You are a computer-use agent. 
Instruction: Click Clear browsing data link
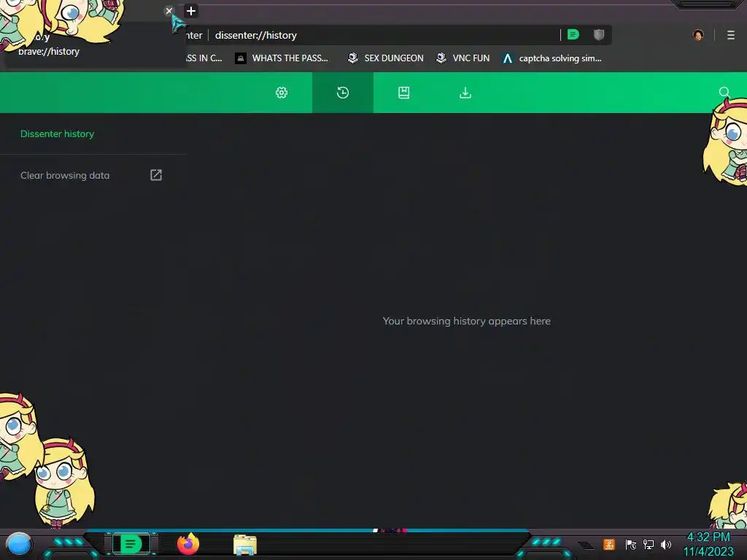click(x=65, y=175)
